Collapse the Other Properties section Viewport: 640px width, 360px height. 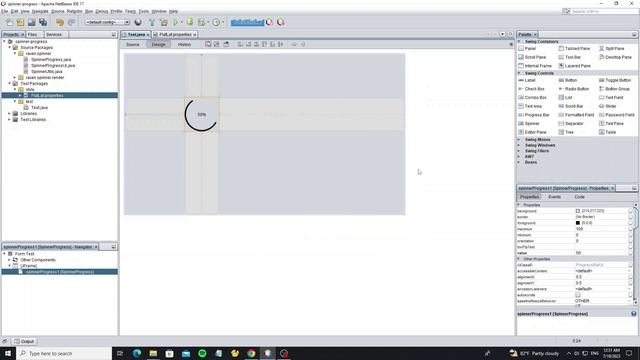click(x=519, y=259)
